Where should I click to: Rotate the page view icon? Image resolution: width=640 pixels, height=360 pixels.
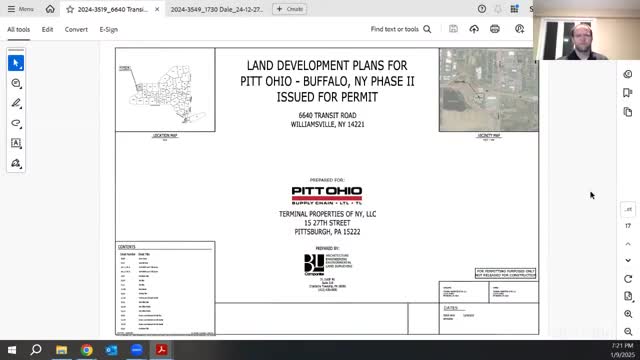coord(628,279)
